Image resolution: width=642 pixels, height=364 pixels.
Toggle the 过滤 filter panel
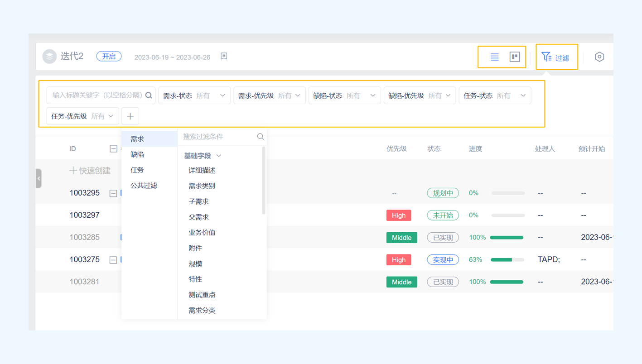[556, 57]
